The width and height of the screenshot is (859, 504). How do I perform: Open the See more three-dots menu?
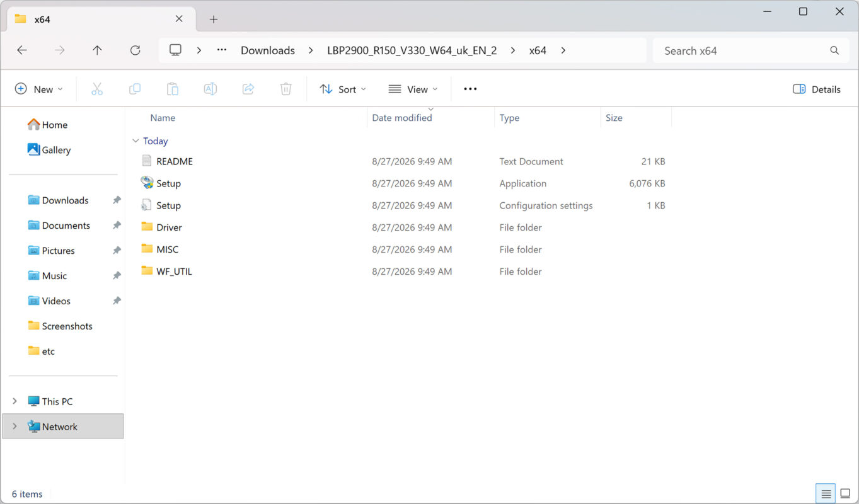point(470,89)
